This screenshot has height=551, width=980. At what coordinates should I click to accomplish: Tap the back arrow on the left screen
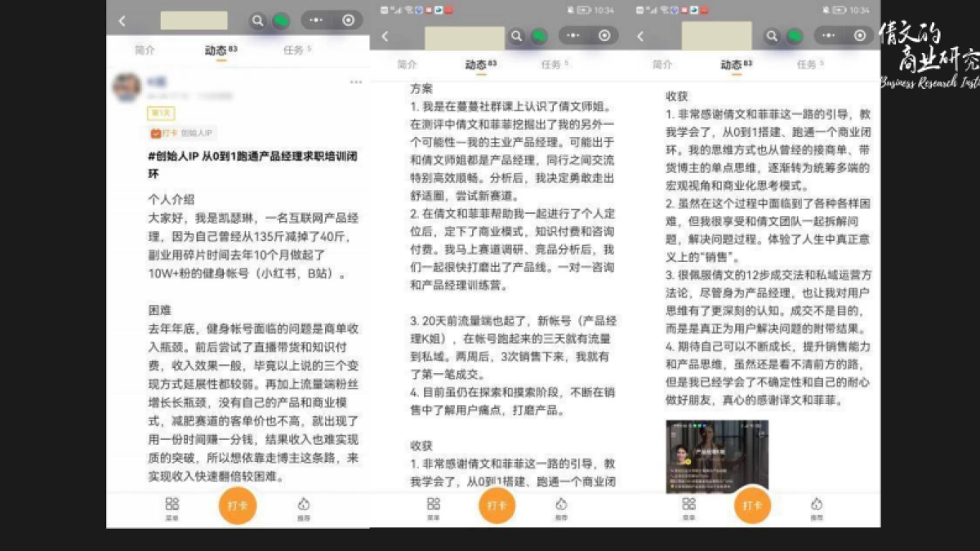coord(122,20)
